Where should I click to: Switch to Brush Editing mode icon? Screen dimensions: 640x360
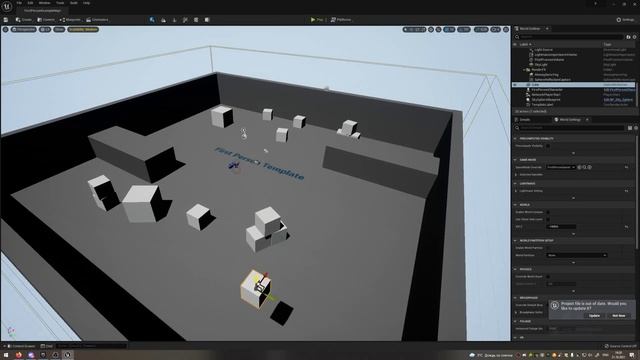point(207,20)
